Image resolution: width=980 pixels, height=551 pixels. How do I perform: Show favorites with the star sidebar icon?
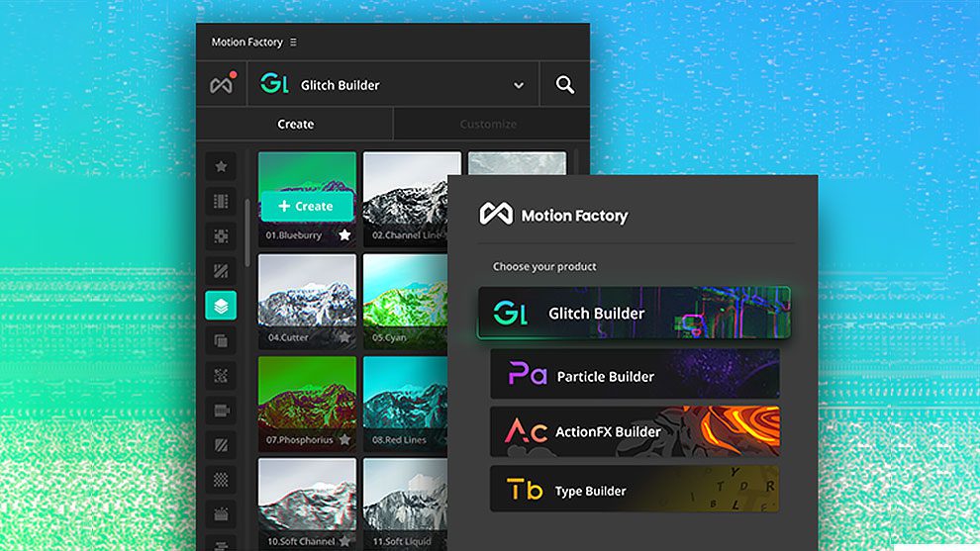pos(221,166)
